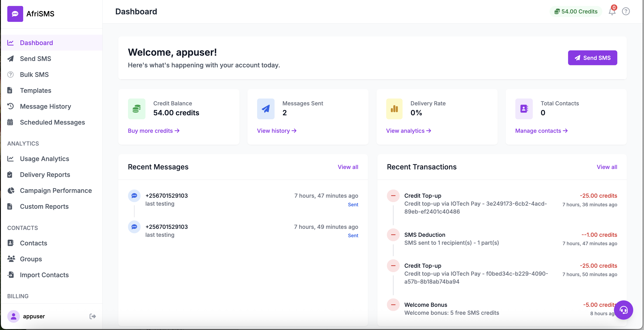
Task: Click the Campaign Performance pie chart icon
Action: [11, 190]
